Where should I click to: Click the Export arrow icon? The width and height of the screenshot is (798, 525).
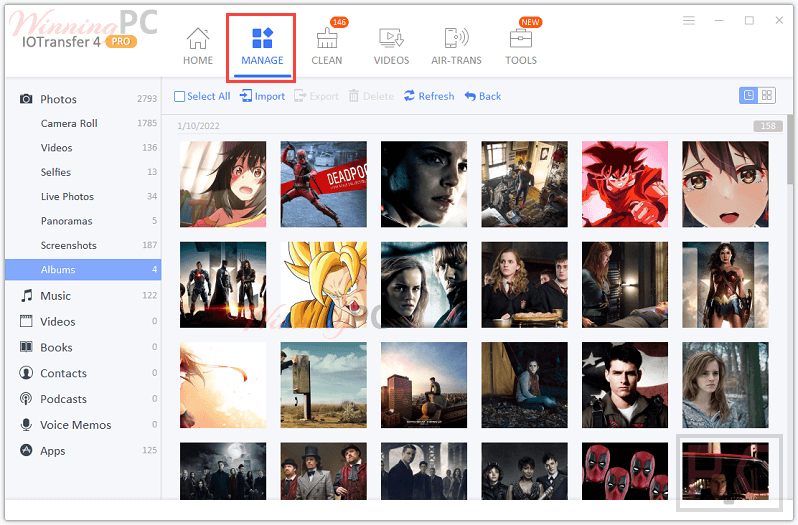(300, 96)
